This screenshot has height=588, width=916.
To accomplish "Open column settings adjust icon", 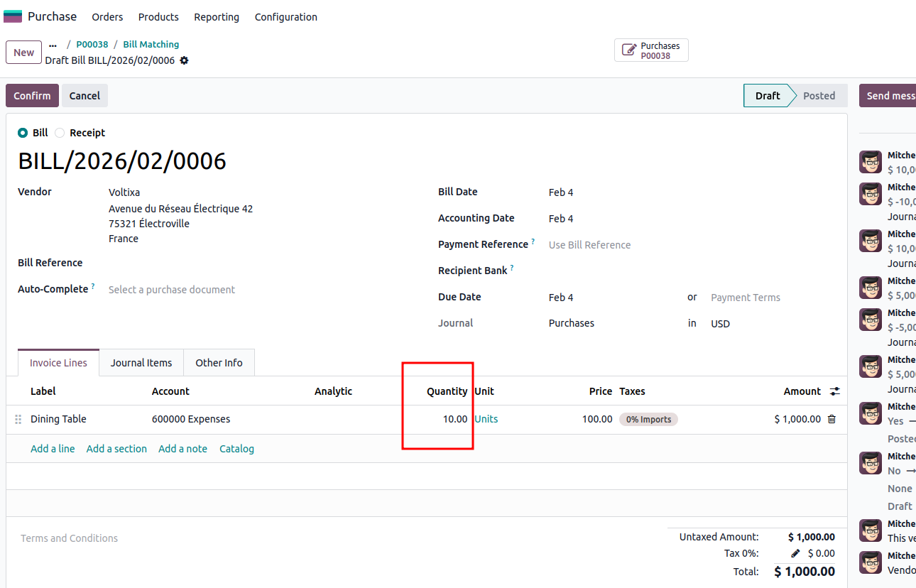I will 835,391.
